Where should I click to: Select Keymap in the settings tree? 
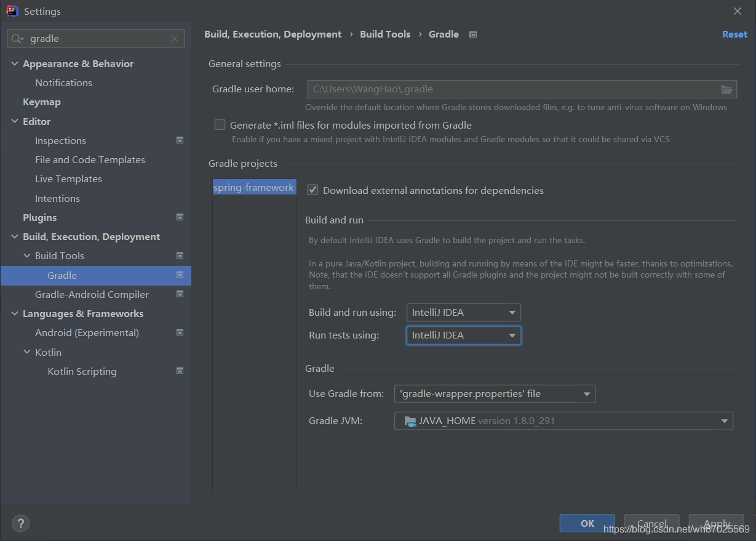tap(42, 102)
